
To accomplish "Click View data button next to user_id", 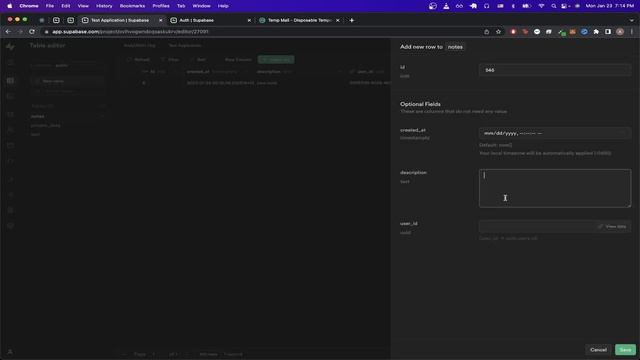I will [x=612, y=226].
